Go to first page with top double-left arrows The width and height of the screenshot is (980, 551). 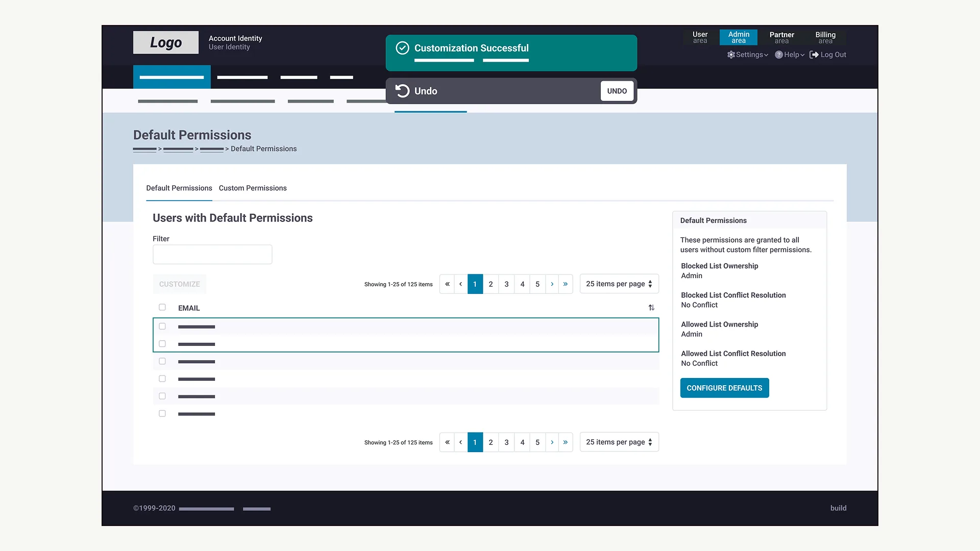coord(447,284)
